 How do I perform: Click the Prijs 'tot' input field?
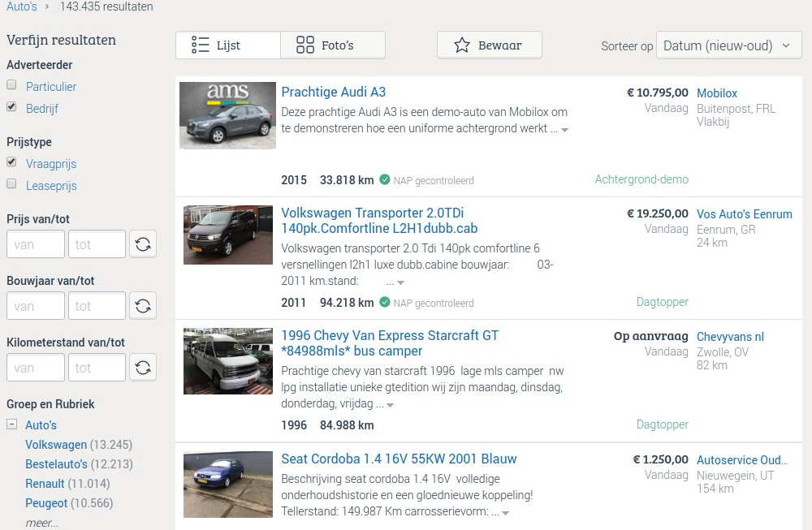click(x=97, y=243)
